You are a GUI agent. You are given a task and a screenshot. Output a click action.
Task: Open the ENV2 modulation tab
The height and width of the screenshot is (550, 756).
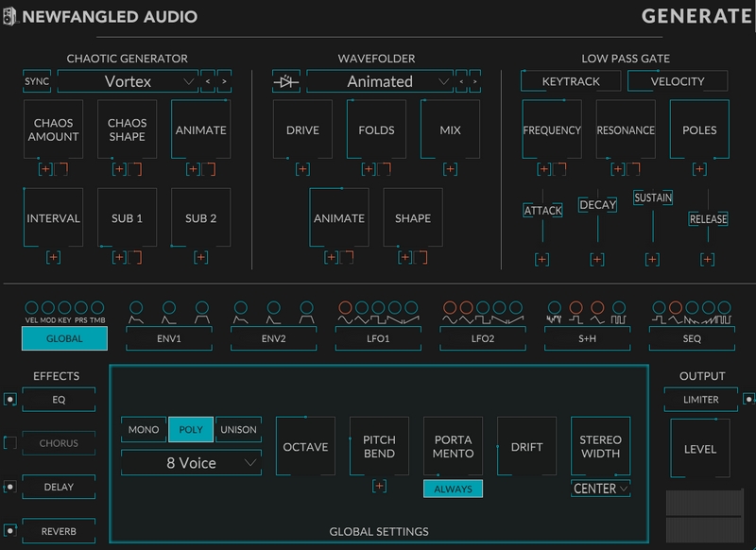(274, 337)
